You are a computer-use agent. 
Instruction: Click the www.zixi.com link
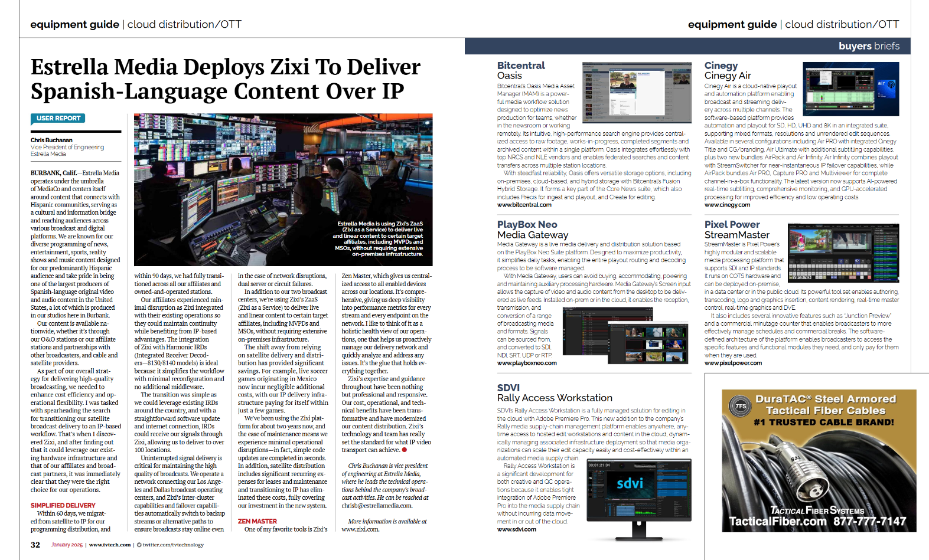click(x=360, y=529)
